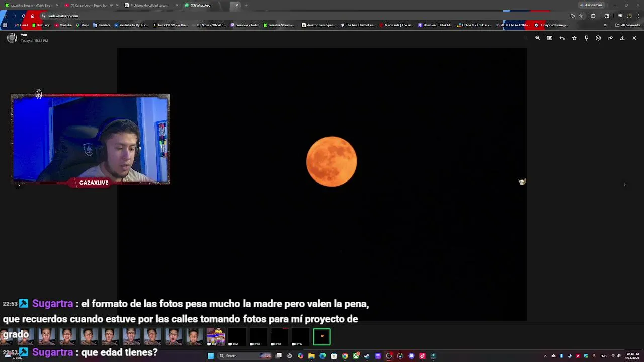Bookmark this page with star icon
644x362 pixels.
581,16
